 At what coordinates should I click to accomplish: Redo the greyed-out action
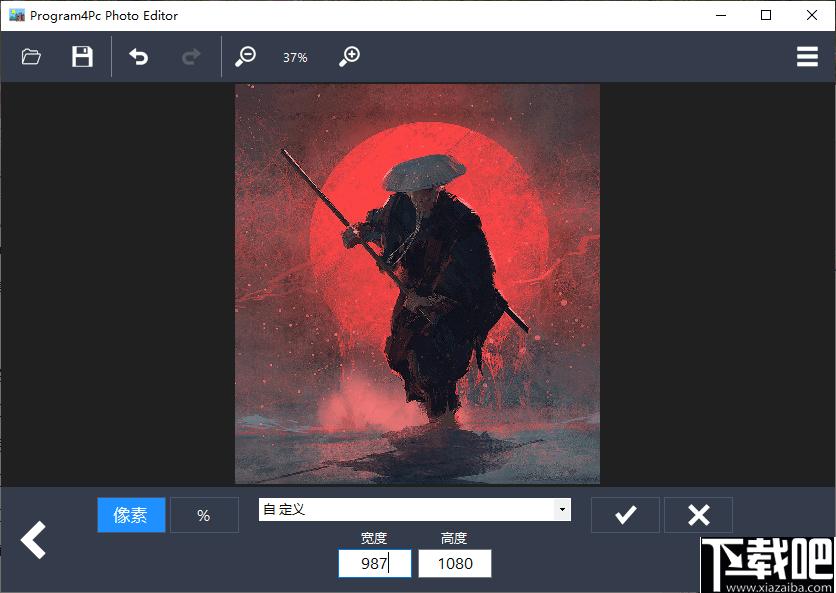pos(191,57)
